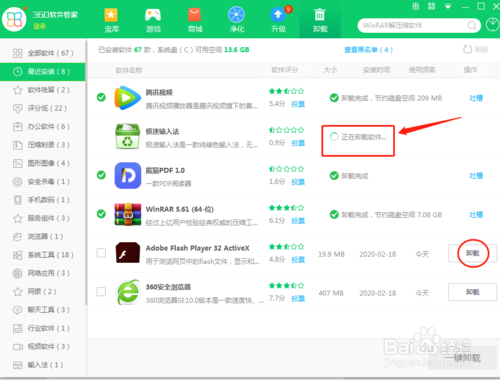Select 手机数码 (1) category
The width and height of the screenshot is (500, 380).
[x=43, y=200]
